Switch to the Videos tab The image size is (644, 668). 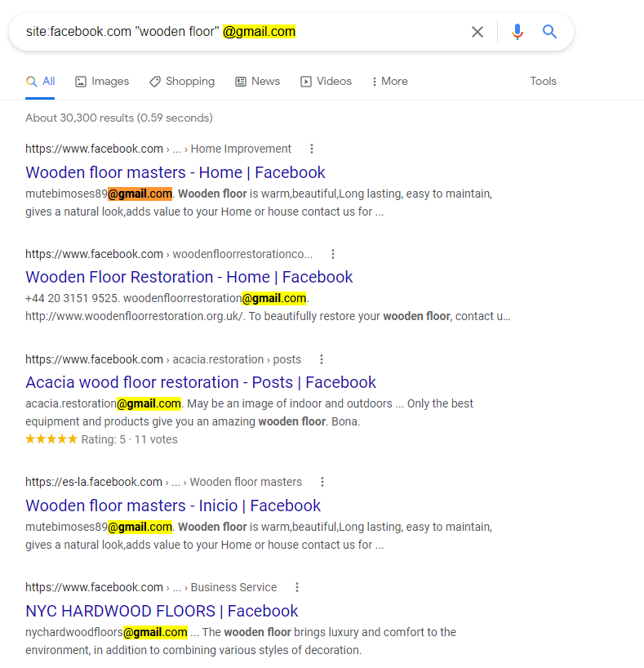point(326,82)
